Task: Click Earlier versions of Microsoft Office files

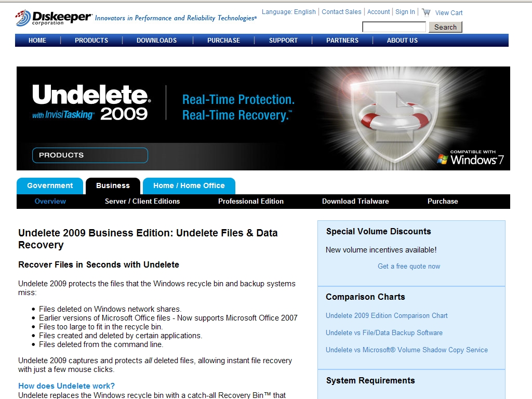Action: point(168,318)
